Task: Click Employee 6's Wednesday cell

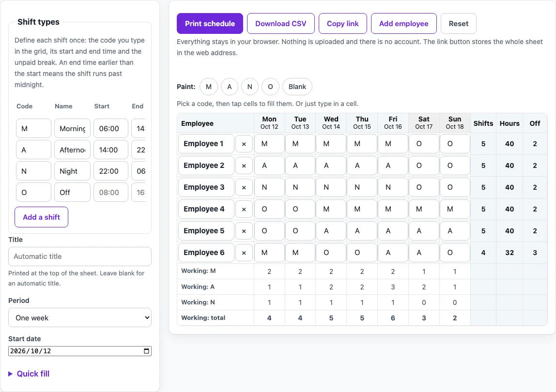Action: (x=331, y=253)
